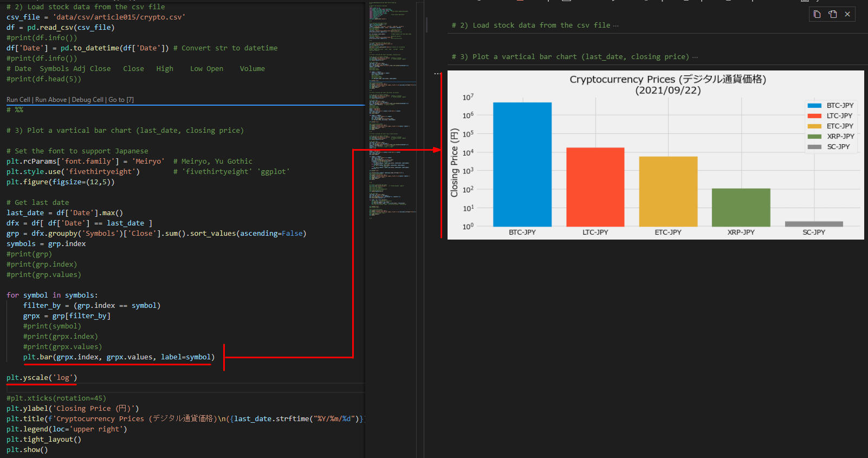Click the BTC-JPY legend label text
868x458 pixels.
[x=840, y=106]
